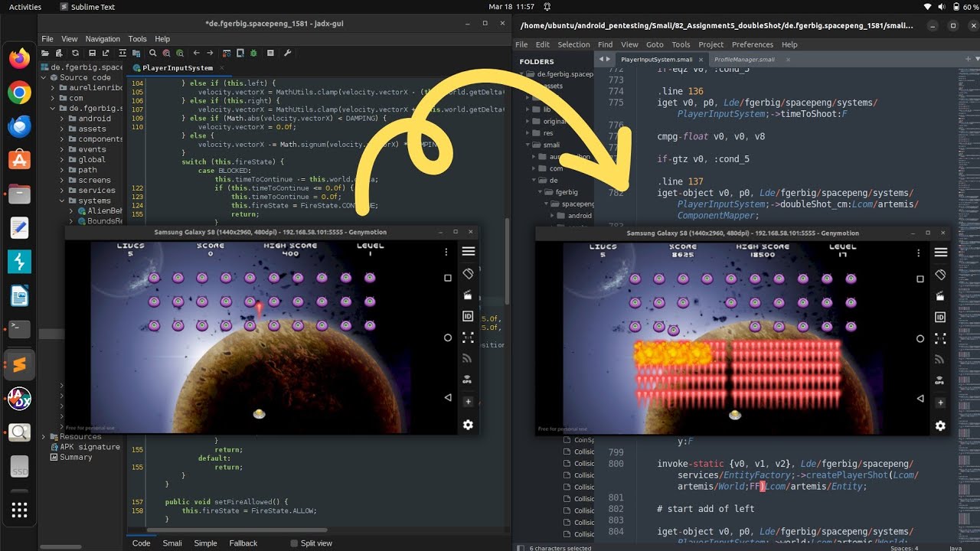Open capture clapperboard in left Genymotion window

469,295
